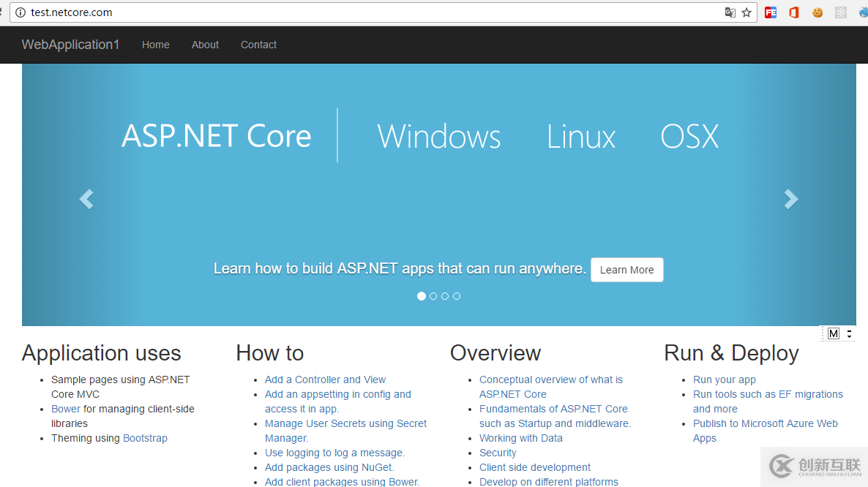The width and height of the screenshot is (868, 487).
Task: Click the Learn More button
Action: (626, 270)
